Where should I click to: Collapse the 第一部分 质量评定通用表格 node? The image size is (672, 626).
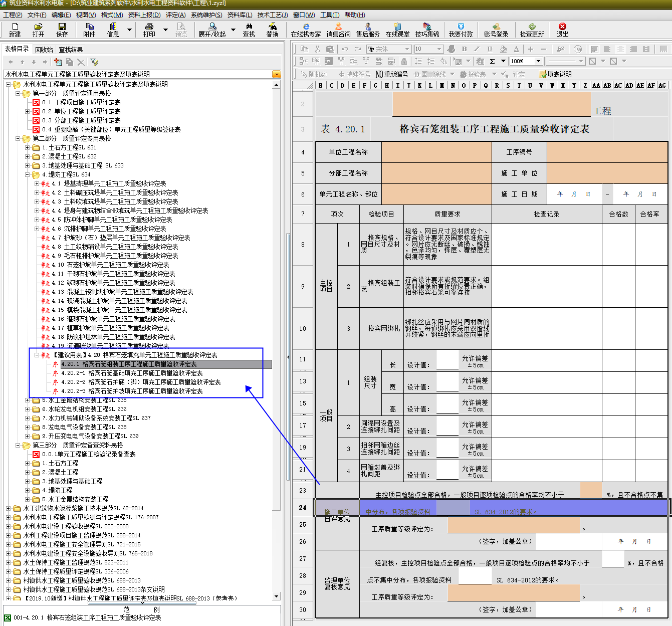[x=18, y=93]
